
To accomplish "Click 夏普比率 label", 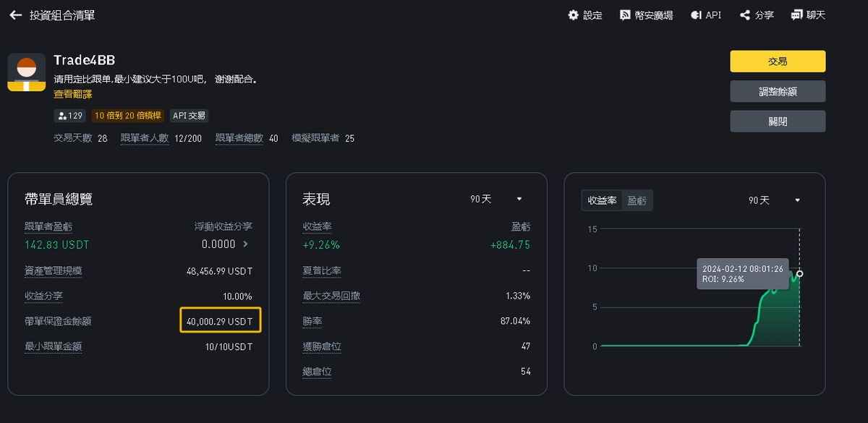I will (x=322, y=271).
